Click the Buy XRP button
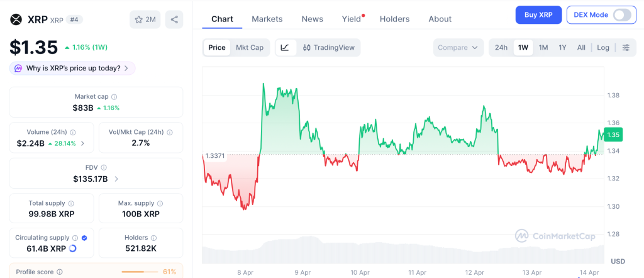 click(x=538, y=15)
